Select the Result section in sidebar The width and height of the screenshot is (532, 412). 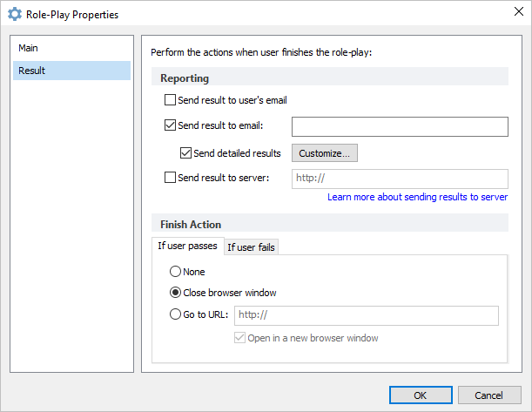pos(71,71)
